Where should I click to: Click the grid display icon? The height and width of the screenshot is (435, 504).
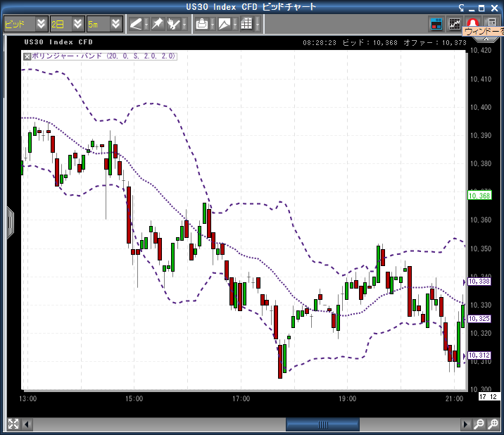pyautogui.click(x=246, y=24)
